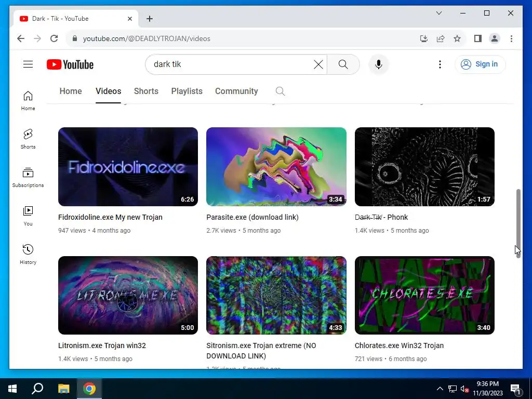The width and height of the screenshot is (532, 399).
Task: Select the Videos channel tab
Action: [108, 91]
